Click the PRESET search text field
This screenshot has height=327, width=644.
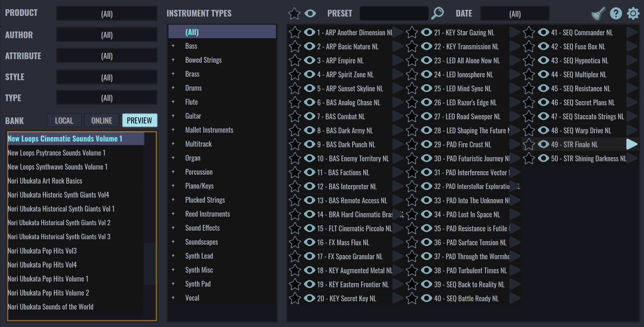click(394, 14)
